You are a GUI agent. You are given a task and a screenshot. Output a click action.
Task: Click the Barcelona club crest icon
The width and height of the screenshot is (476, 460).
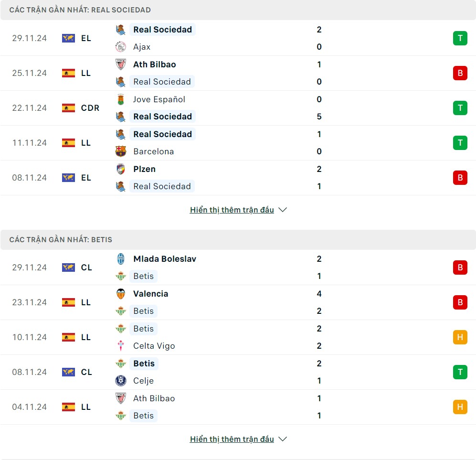click(x=121, y=151)
